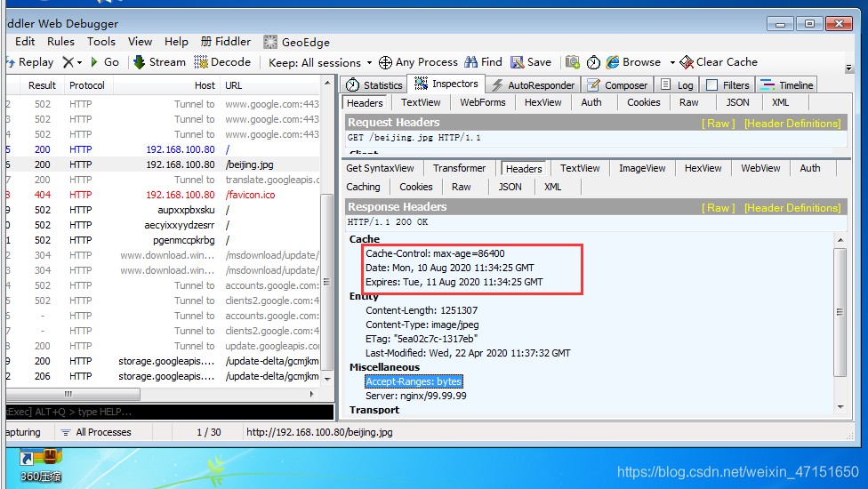
Task: Open the Browse dropdown arrow
Action: (672, 63)
